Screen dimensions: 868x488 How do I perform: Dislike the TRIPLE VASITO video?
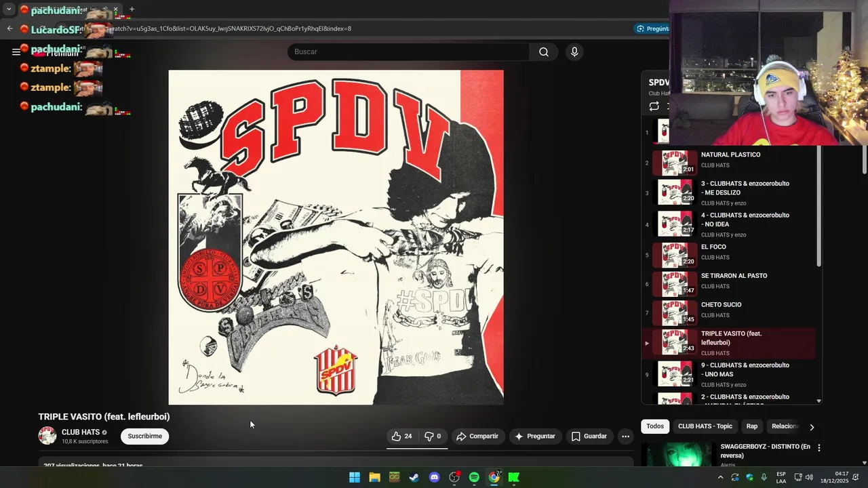433,436
